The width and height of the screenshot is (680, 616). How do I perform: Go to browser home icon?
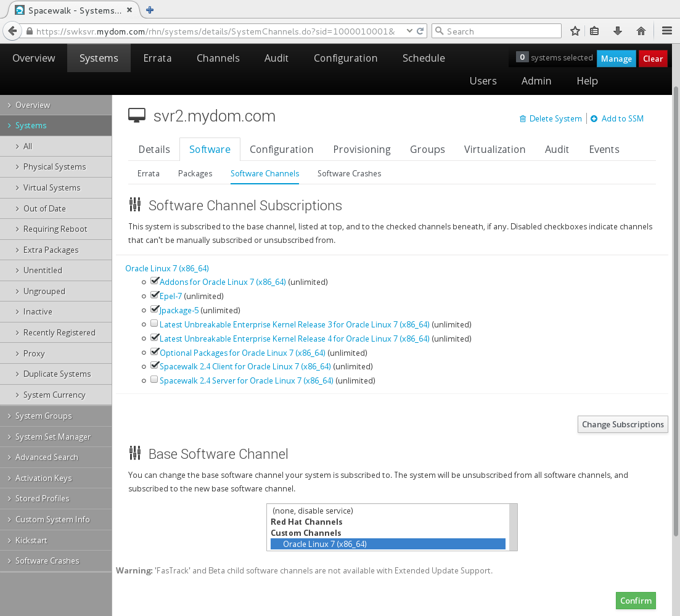tap(641, 31)
